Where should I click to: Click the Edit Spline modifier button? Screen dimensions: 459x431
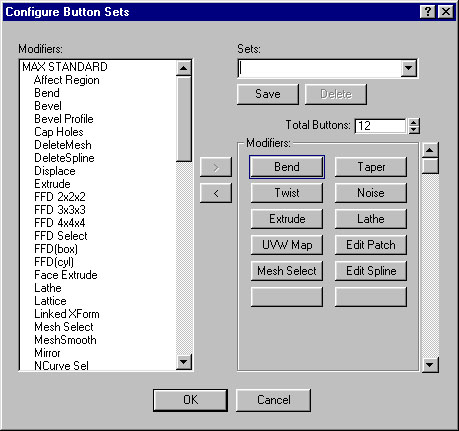coord(371,271)
